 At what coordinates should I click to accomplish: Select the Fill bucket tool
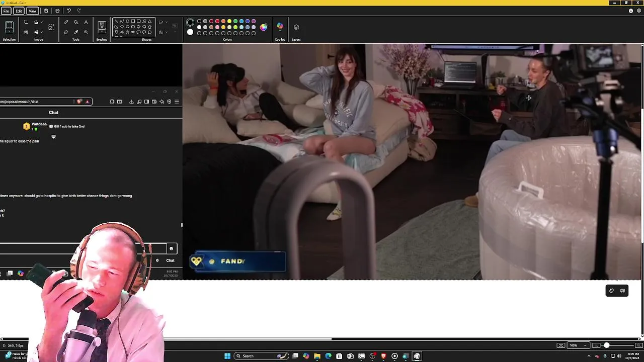pos(76,22)
